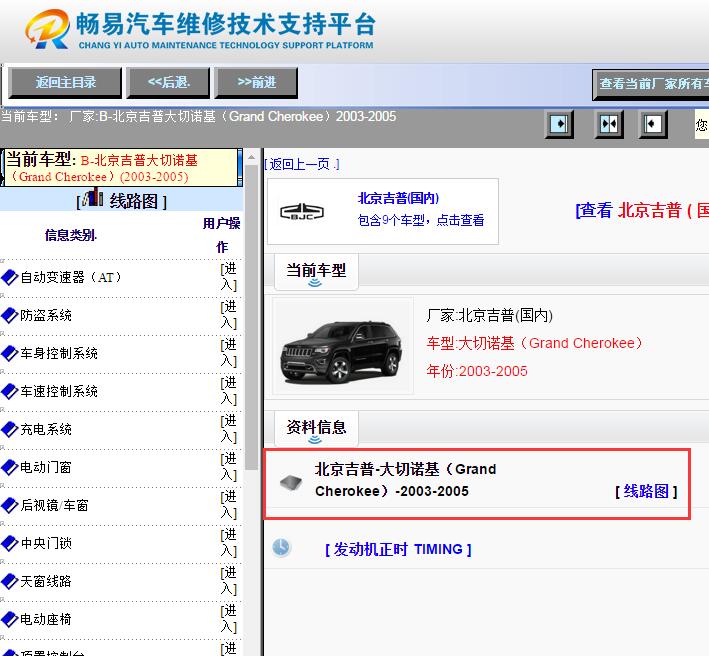Click the left panel vertical scrollbar thumb

(x=251, y=317)
